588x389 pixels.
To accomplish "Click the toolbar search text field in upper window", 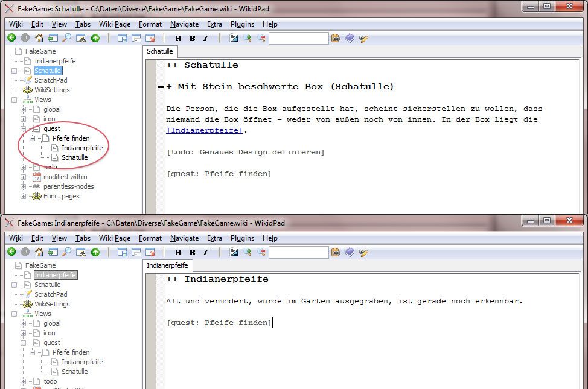I will tap(298, 38).
